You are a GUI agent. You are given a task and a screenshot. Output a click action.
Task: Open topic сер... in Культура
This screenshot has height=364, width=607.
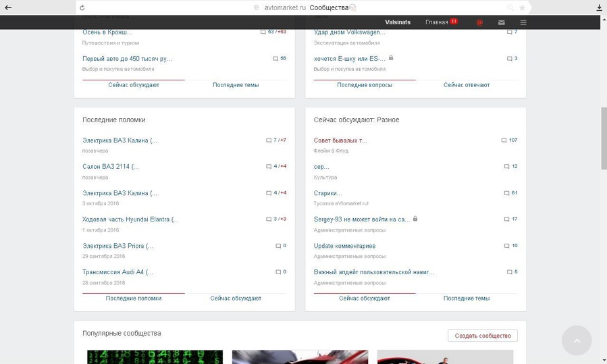pyautogui.click(x=321, y=167)
